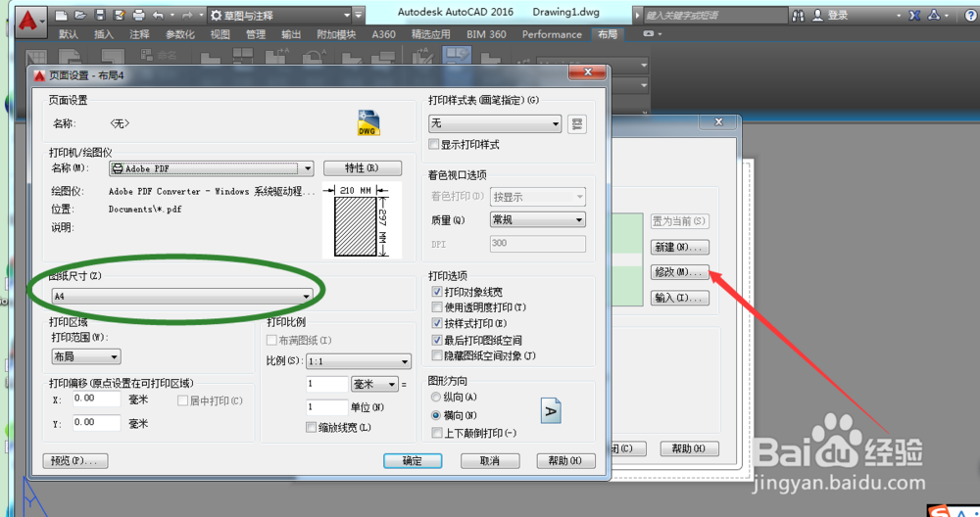
Task: Open the A4 paper size dropdown
Action: tap(182, 296)
